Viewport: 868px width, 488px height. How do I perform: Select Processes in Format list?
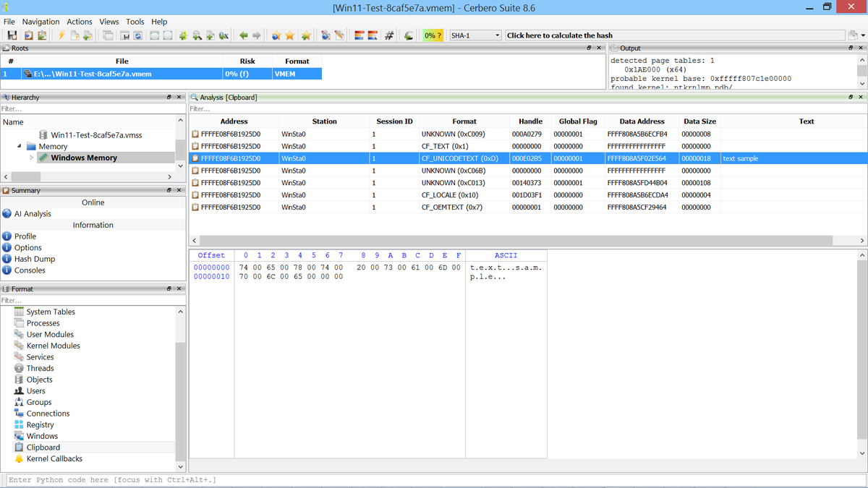click(x=43, y=323)
